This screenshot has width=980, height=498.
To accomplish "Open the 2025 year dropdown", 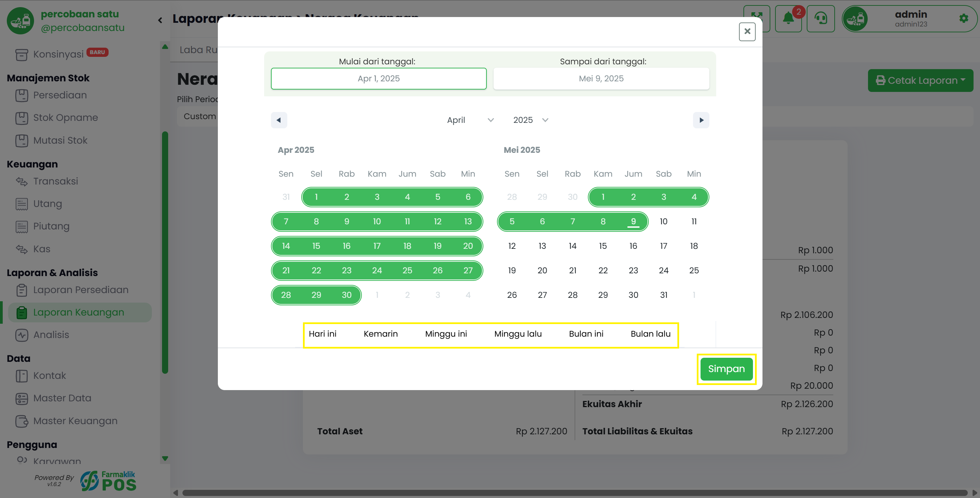I will pyautogui.click(x=530, y=120).
